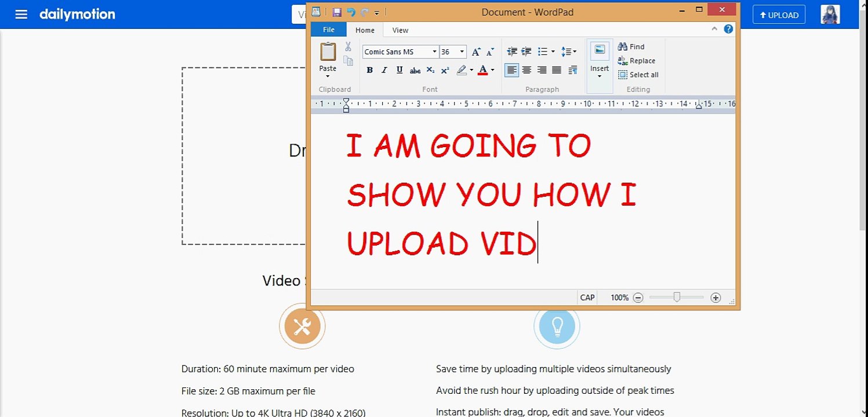Click Replace in Editing group
Image resolution: width=868 pixels, height=417 pixels.
(637, 60)
